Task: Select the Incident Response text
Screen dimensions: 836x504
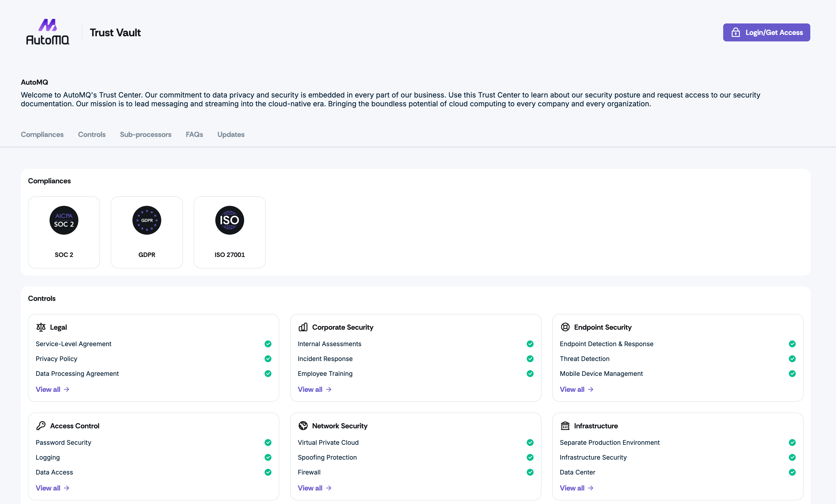Action: point(325,359)
